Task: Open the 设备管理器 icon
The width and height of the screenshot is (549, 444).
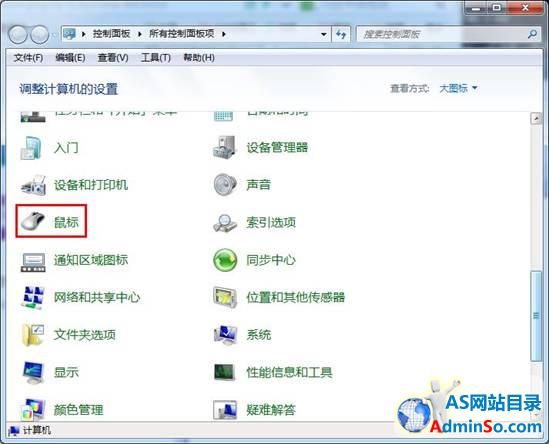Action: click(224, 147)
